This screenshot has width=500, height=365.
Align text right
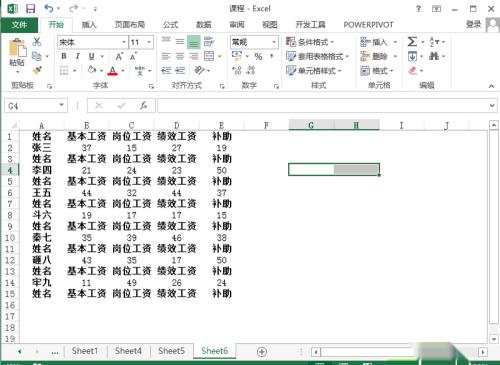tap(194, 56)
